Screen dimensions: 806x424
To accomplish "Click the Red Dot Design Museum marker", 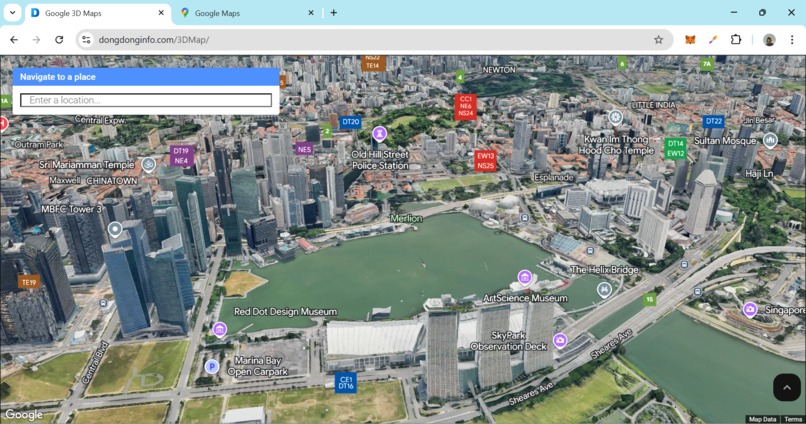I will point(219,329).
